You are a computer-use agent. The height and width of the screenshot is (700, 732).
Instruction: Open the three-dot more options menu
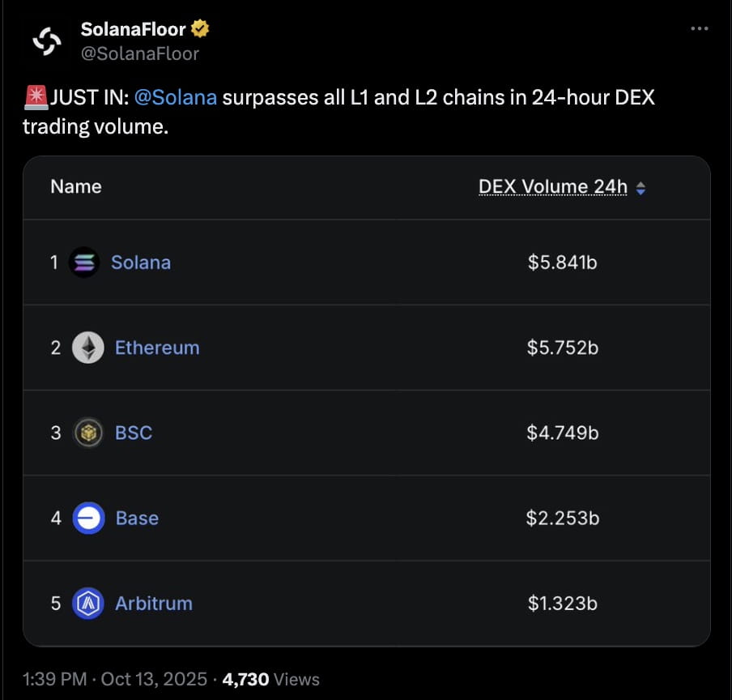click(700, 28)
